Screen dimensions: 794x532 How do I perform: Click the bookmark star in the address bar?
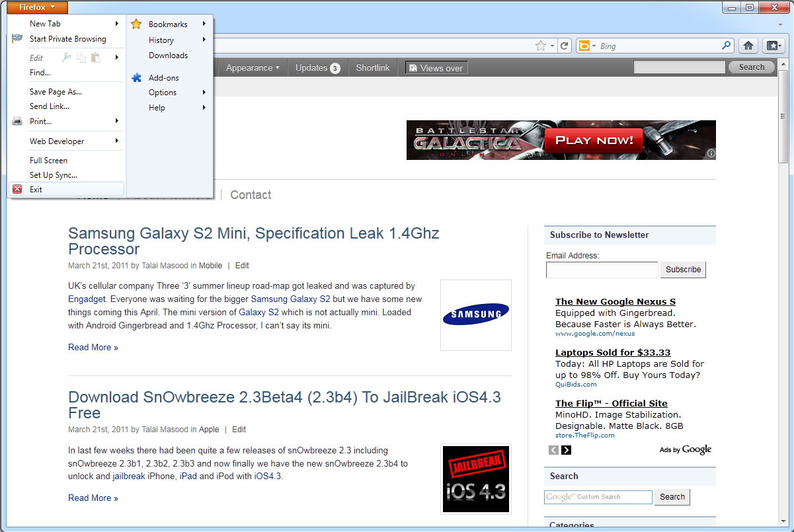click(540, 46)
